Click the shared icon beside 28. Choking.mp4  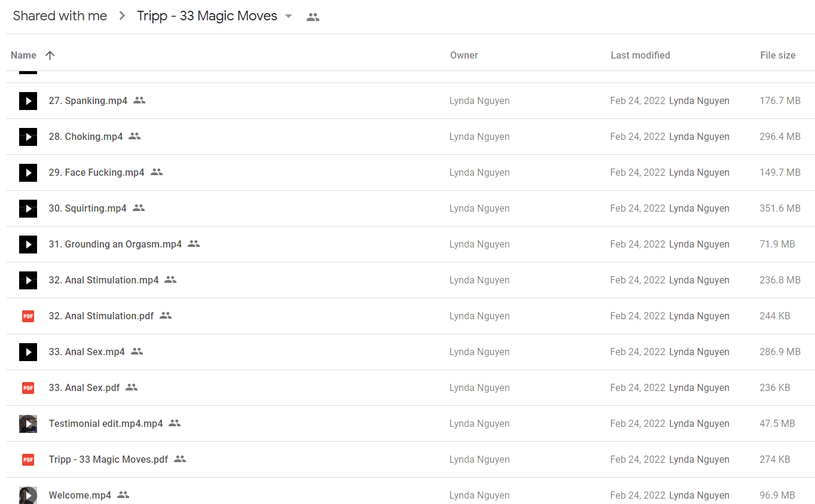click(135, 136)
